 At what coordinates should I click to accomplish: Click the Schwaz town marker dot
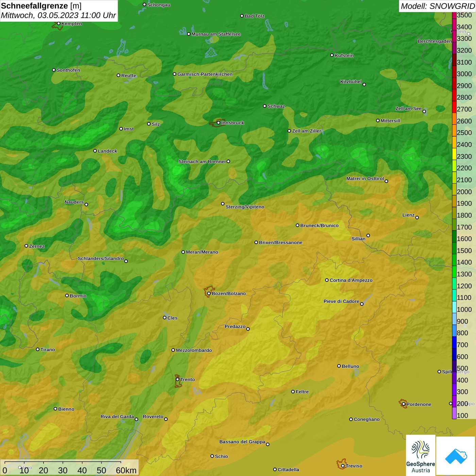[265, 106]
